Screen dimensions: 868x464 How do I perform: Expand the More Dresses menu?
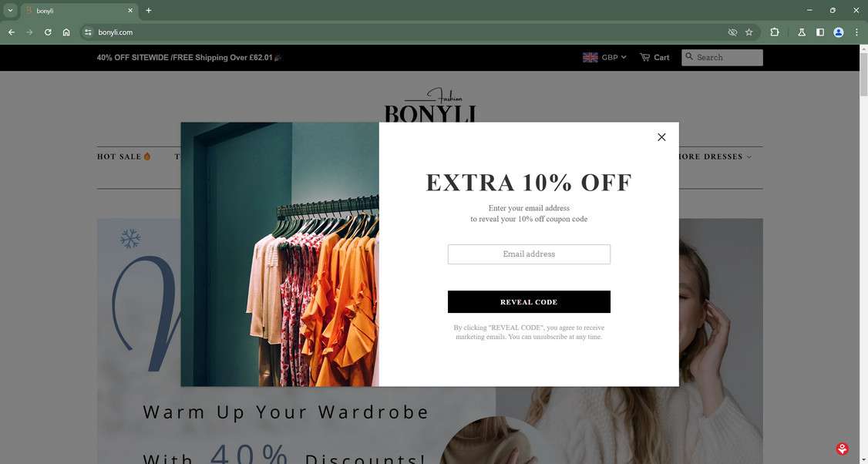[x=714, y=156]
